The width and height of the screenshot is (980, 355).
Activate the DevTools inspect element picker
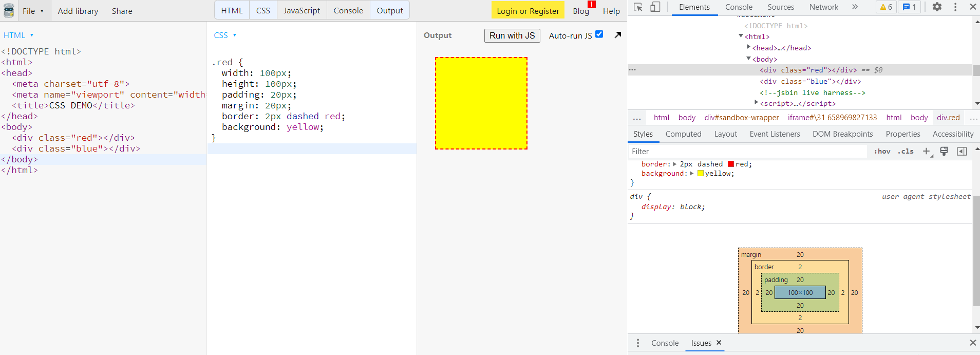pos(638,7)
